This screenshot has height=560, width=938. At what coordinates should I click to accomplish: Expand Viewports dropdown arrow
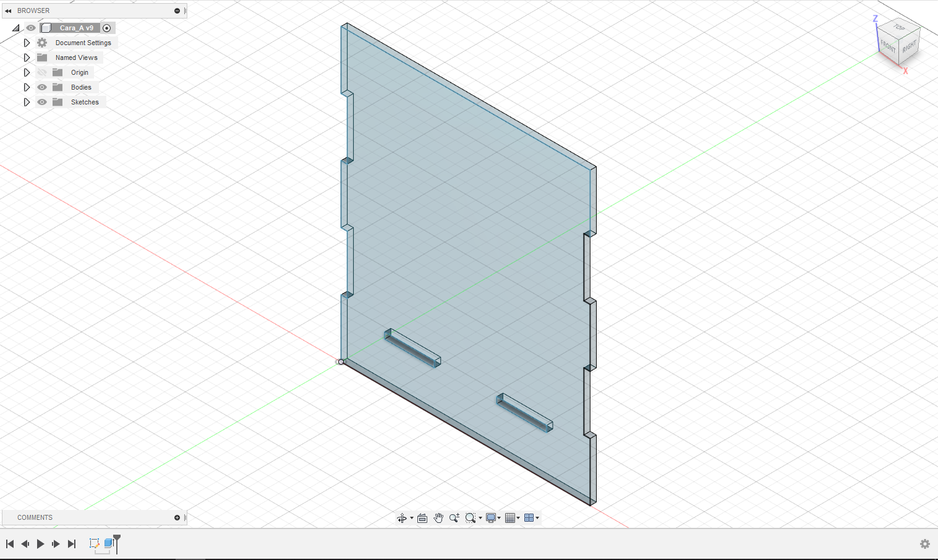coord(537,518)
